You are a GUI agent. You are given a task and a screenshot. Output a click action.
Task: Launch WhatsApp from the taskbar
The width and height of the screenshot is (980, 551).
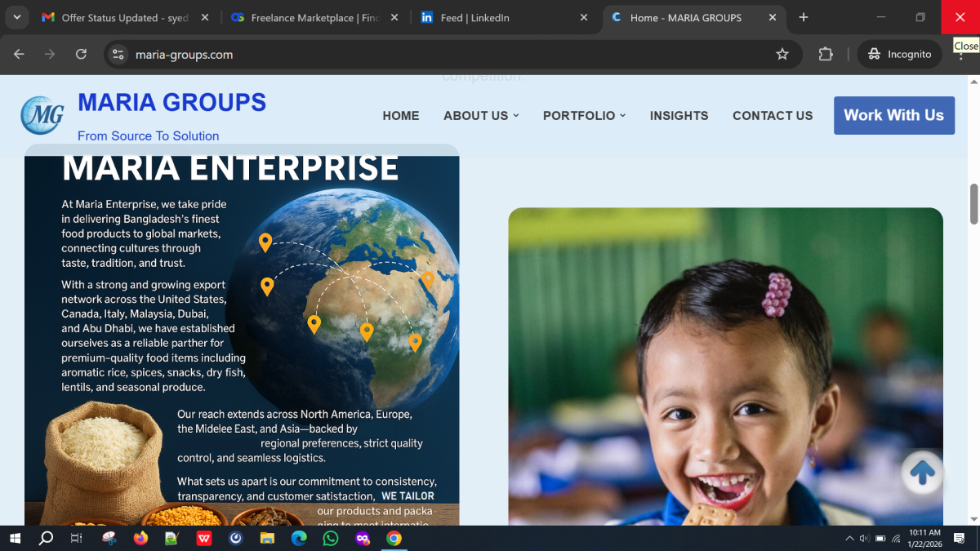(330, 539)
